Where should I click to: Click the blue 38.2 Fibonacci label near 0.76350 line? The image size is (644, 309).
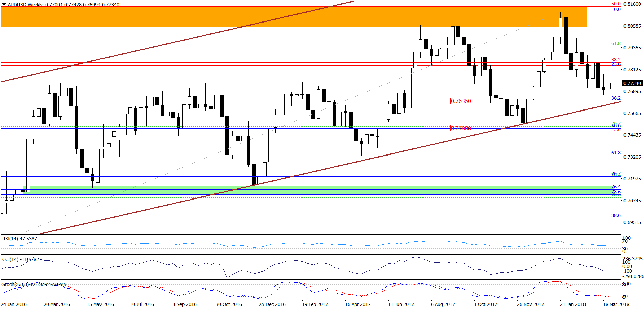[x=616, y=98]
